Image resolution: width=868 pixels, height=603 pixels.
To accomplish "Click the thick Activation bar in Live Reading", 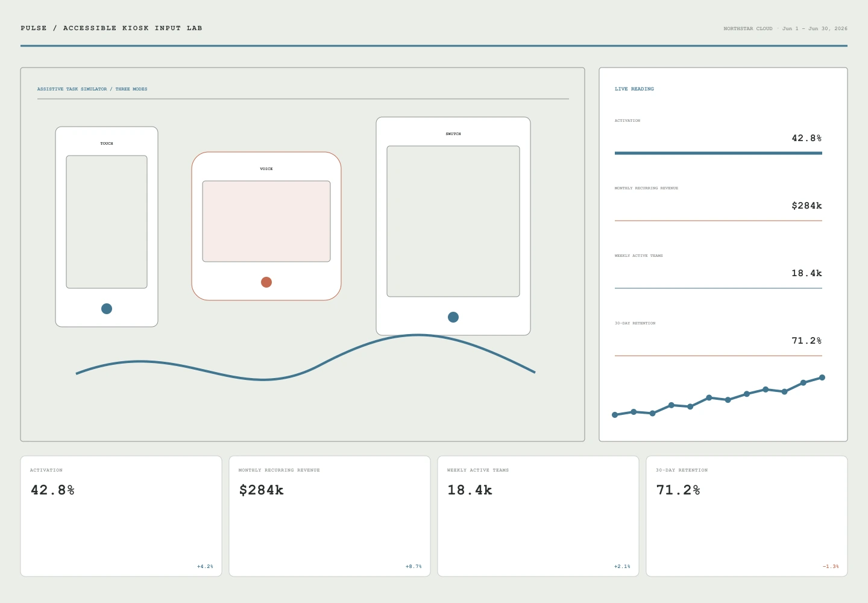I will click(719, 153).
